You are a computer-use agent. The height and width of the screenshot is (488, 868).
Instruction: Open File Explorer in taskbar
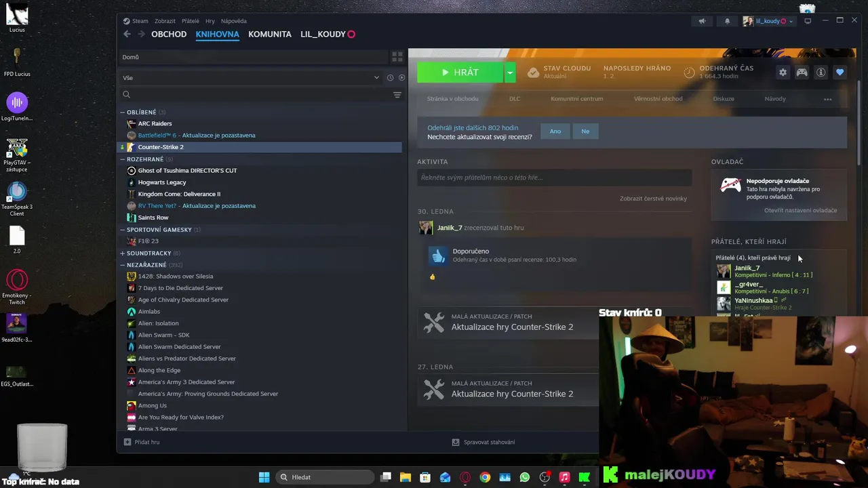coord(406,477)
